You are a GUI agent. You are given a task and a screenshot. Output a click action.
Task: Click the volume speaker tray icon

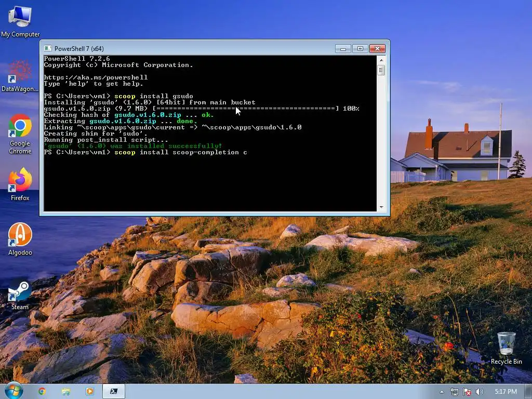pyautogui.click(x=480, y=392)
